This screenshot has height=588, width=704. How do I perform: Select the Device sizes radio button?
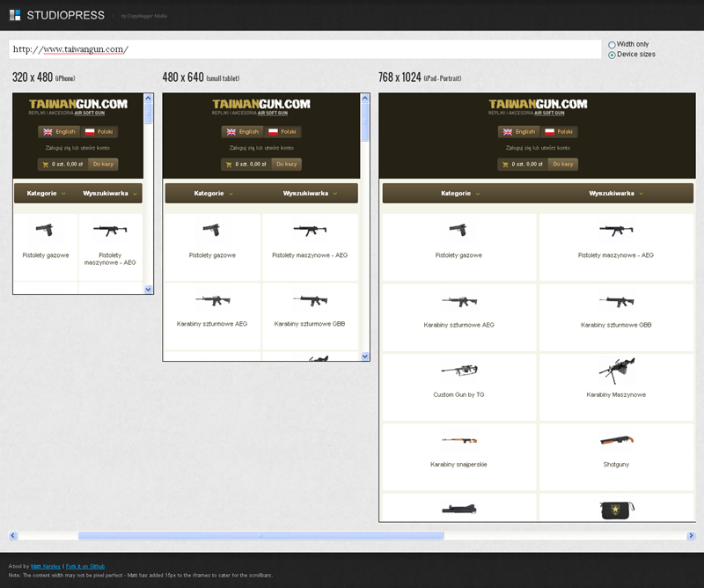pos(612,55)
